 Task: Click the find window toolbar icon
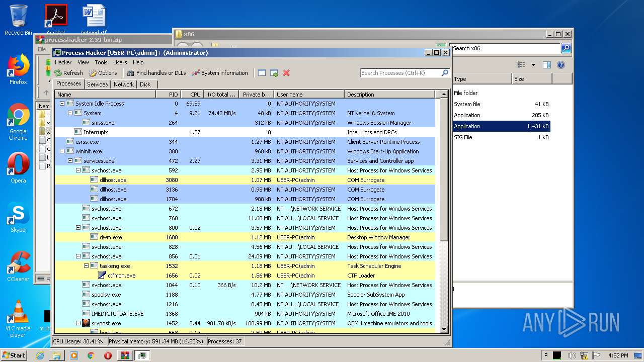(x=262, y=73)
